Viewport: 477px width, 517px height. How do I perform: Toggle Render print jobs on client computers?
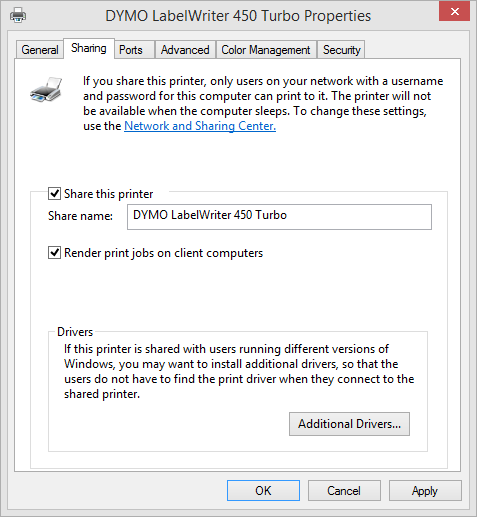point(54,253)
